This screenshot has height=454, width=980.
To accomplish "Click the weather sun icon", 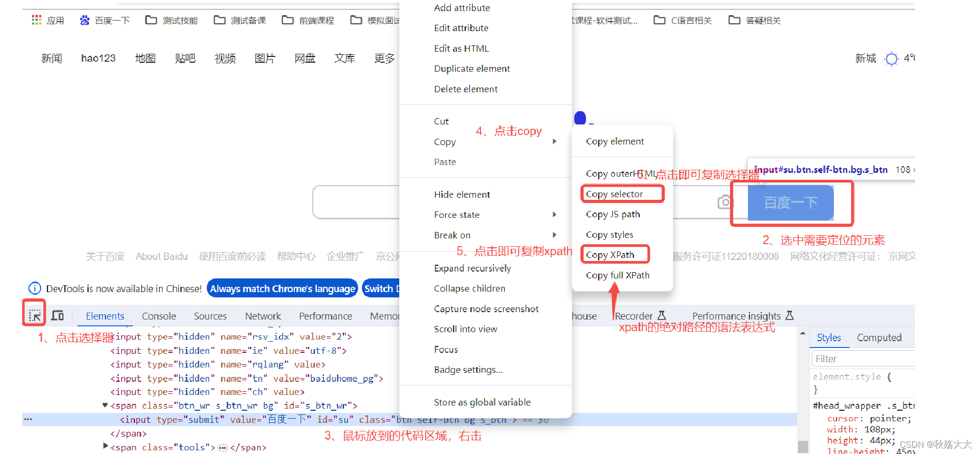I will [891, 59].
